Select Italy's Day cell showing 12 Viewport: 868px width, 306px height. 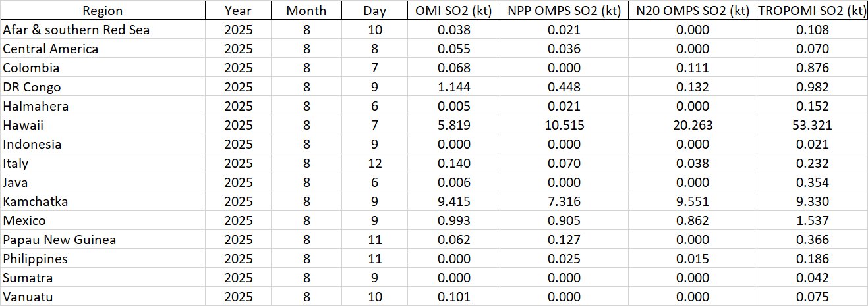374,163
